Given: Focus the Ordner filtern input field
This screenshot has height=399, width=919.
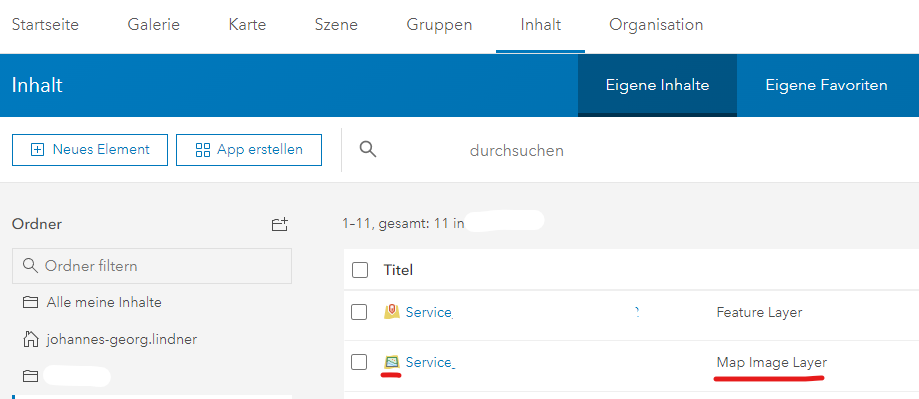Looking at the screenshot, I should (152, 266).
